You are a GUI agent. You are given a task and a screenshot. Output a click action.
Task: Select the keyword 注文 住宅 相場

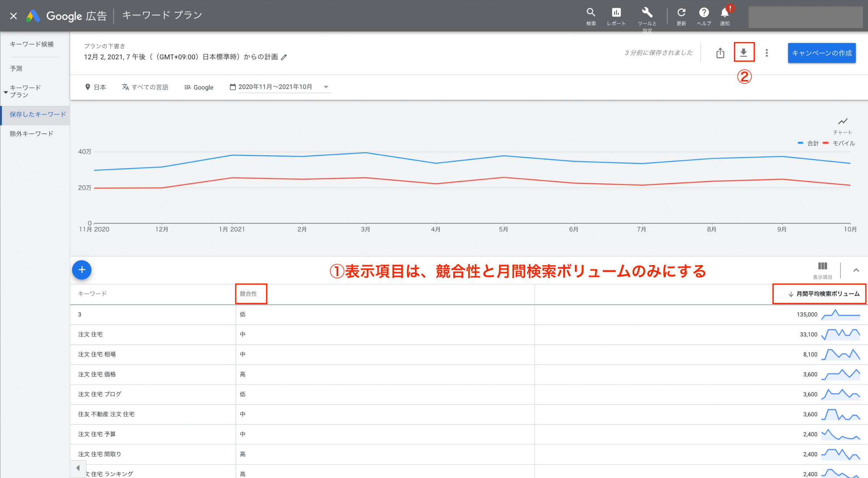(x=97, y=354)
